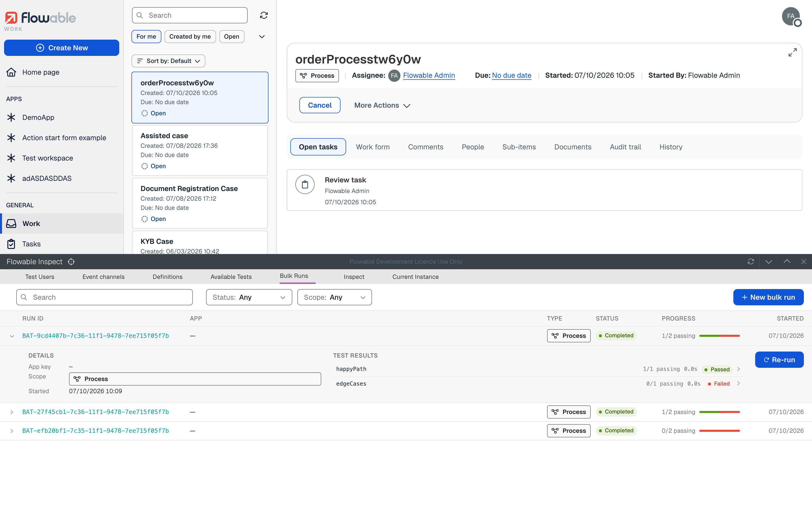Open the People tab
812x508 pixels.
(x=473, y=147)
